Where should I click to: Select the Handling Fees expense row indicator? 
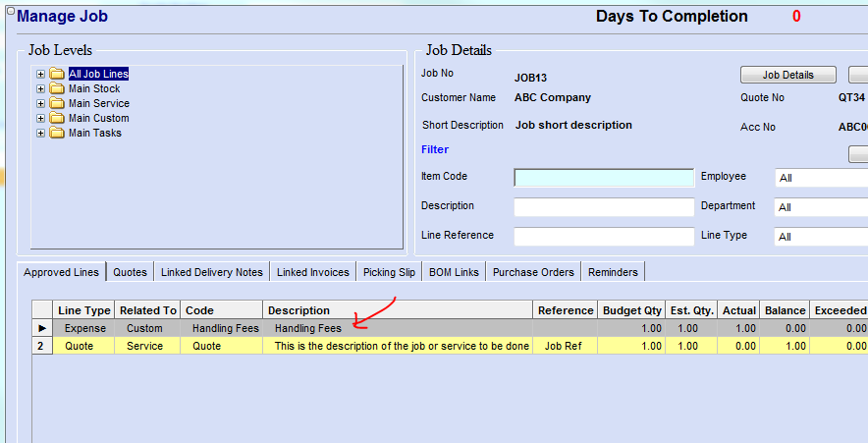tap(41, 328)
